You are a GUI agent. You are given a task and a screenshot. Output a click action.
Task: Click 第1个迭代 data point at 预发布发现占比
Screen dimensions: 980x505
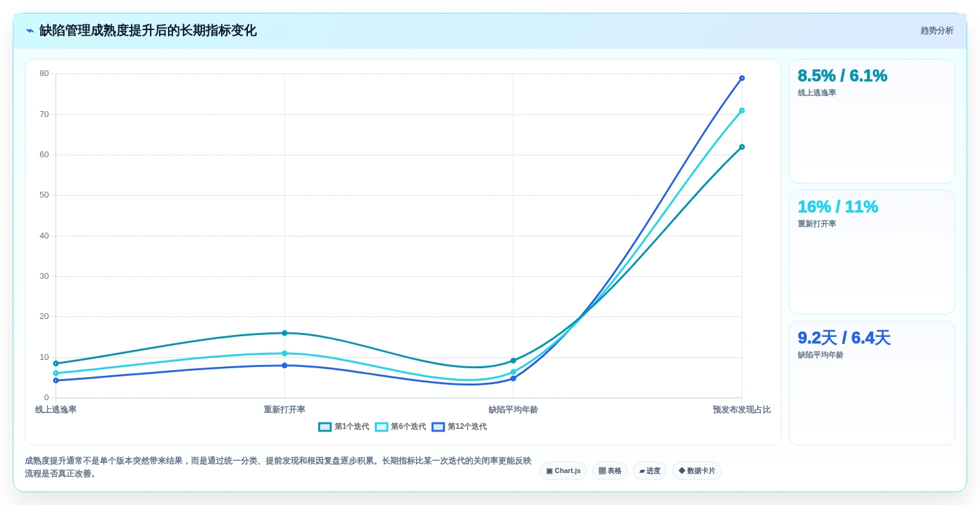[x=742, y=147]
